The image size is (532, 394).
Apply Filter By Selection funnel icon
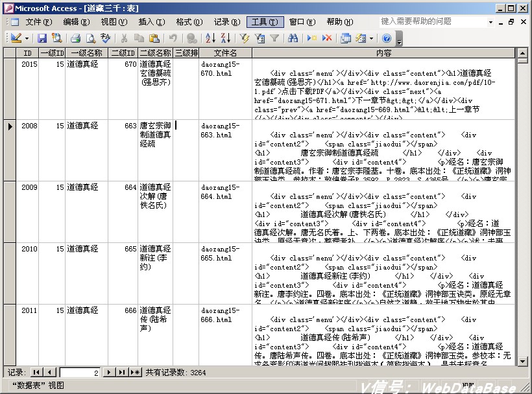pos(245,38)
